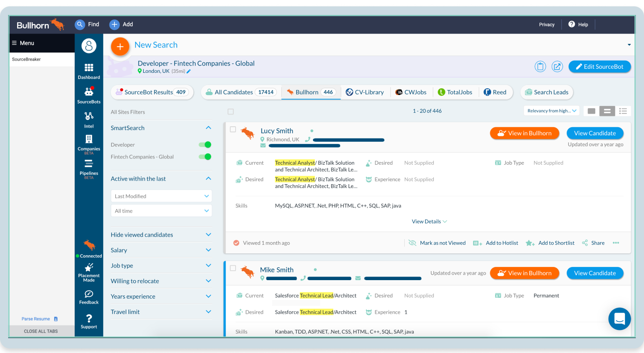Click Share on Lucy Smith card

(x=593, y=243)
